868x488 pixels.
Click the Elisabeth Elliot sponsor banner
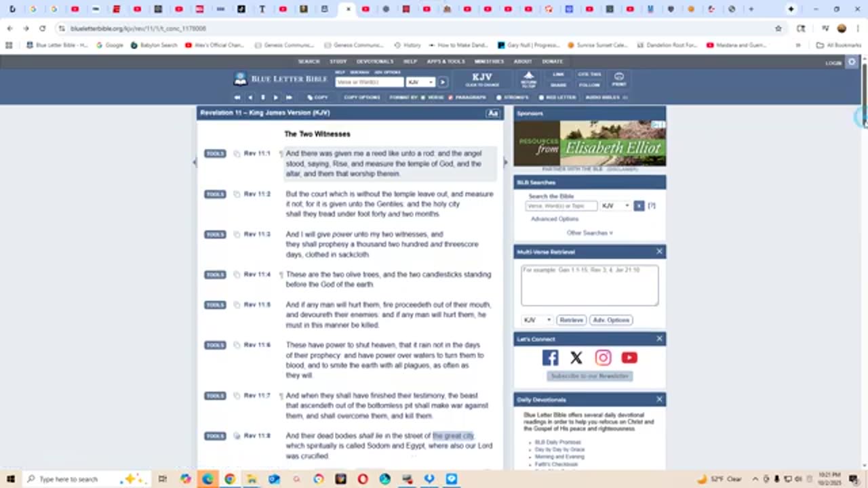(x=589, y=143)
